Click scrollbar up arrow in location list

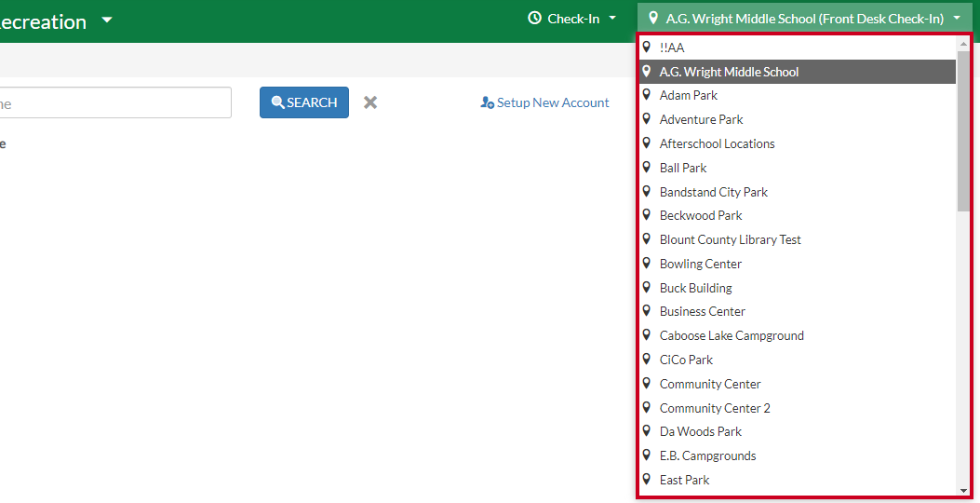963,43
